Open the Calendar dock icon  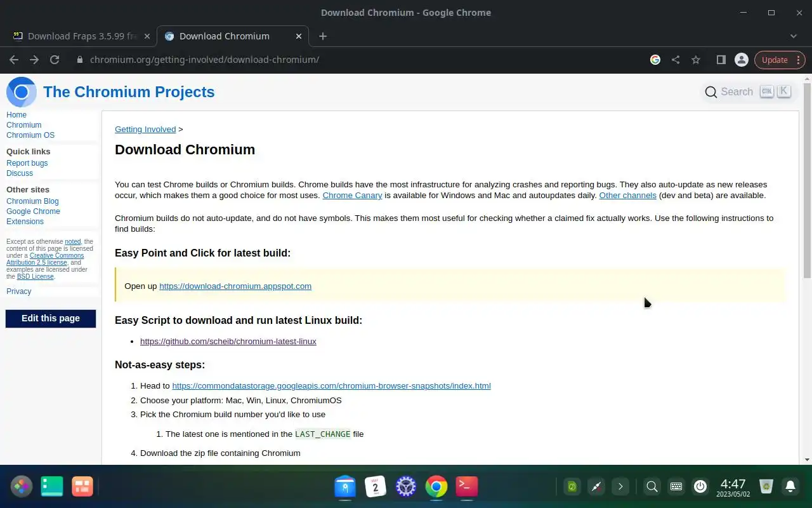point(376,486)
